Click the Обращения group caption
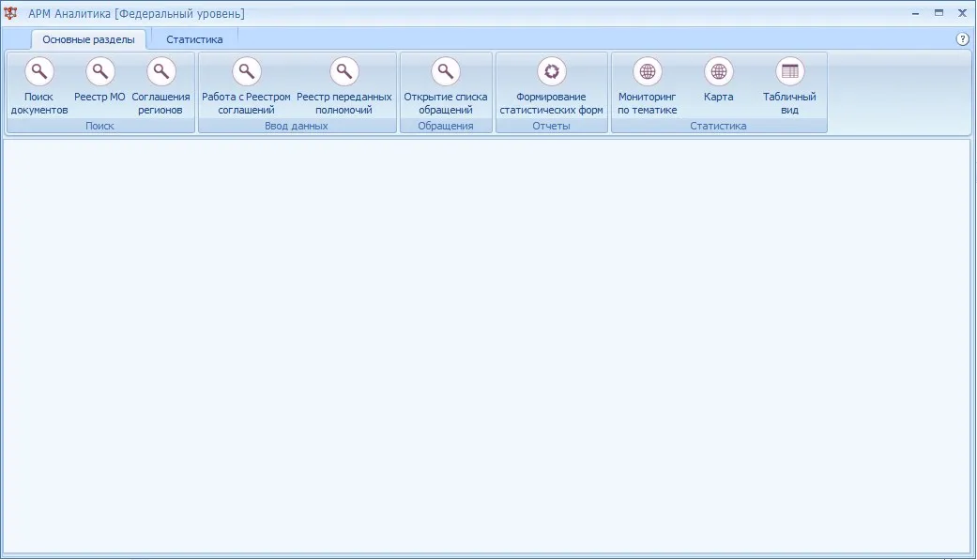The height and width of the screenshot is (560, 977). (446, 126)
